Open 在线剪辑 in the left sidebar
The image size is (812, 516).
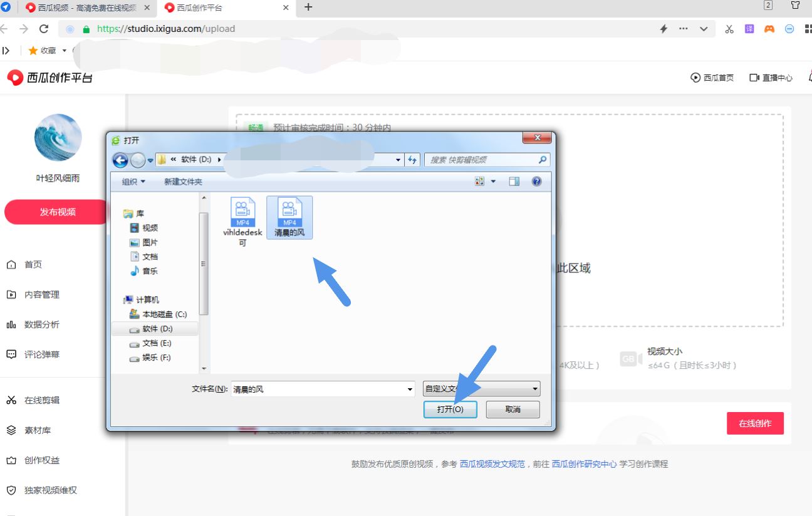click(x=33, y=400)
